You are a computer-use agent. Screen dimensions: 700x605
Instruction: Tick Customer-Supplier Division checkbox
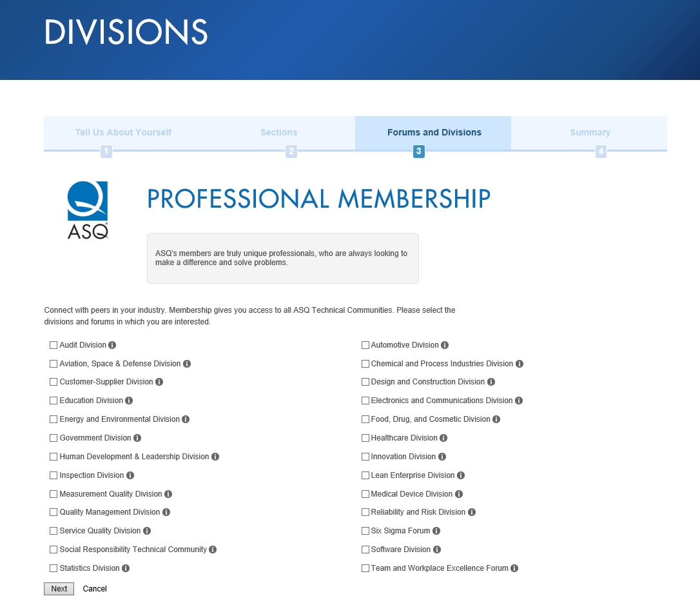(x=53, y=382)
